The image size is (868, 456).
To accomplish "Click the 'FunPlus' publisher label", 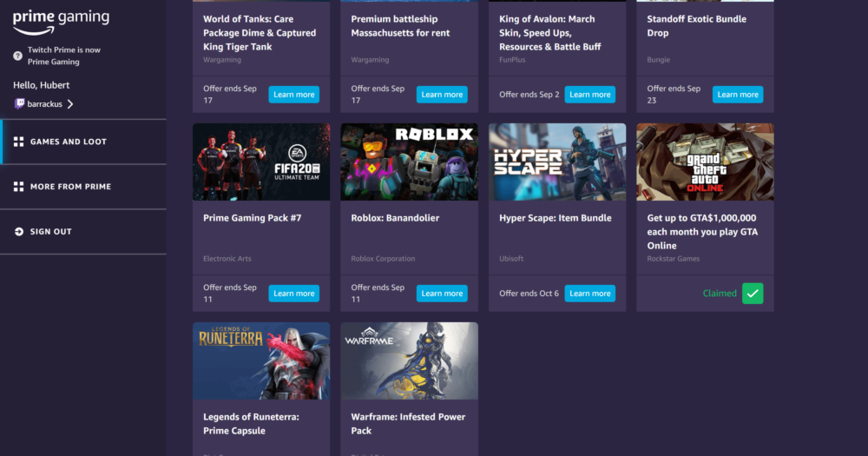I will pos(512,60).
